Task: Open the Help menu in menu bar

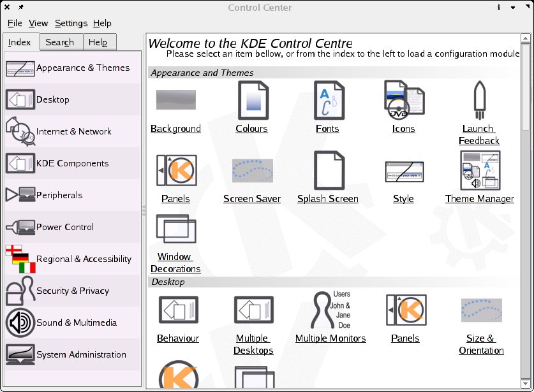Action: click(102, 23)
